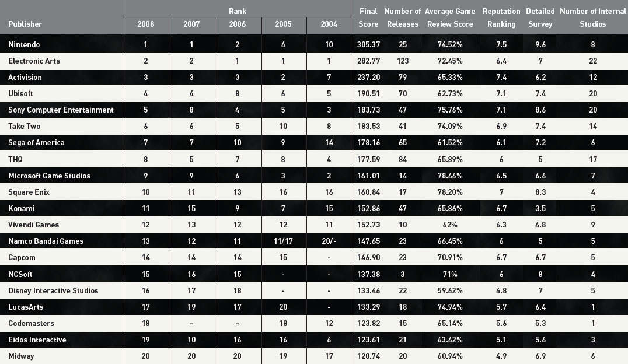The image size is (628, 364).
Task: Select Nintendo's final score 305.37
Action: click(368, 44)
